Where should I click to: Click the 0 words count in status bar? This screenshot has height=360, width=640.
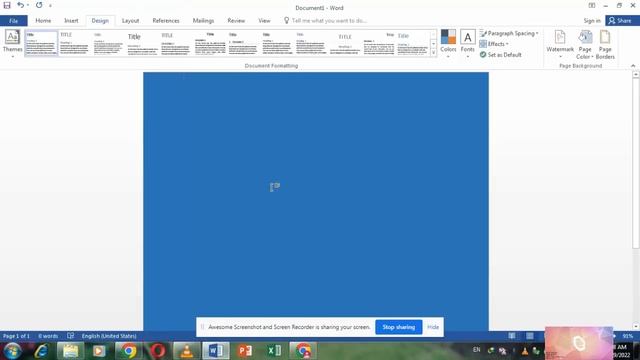click(x=48, y=336)
